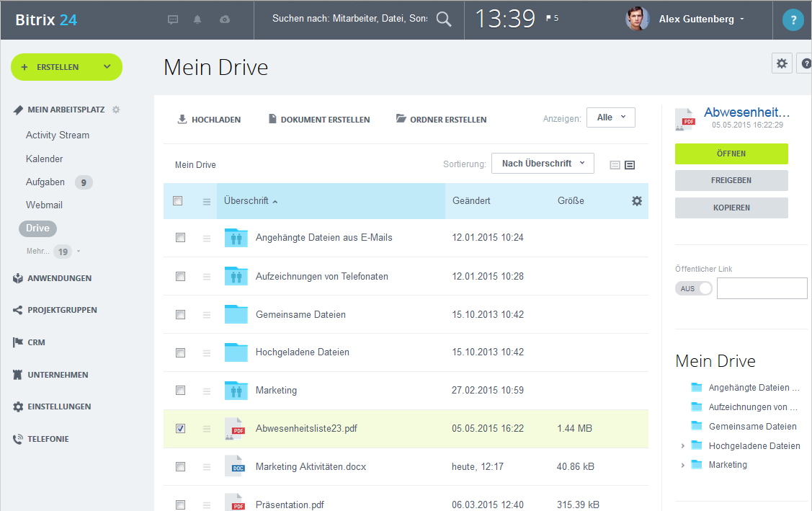Click the search field in header
This screenshot has width=812, height=511.
tap(350, 19)
